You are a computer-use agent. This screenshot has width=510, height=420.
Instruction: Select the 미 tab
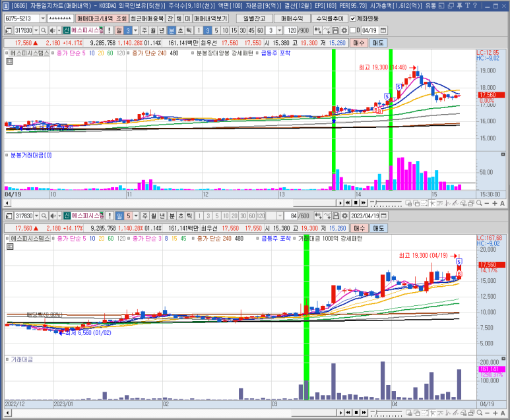pyautogui.click(x=187, y=18)
